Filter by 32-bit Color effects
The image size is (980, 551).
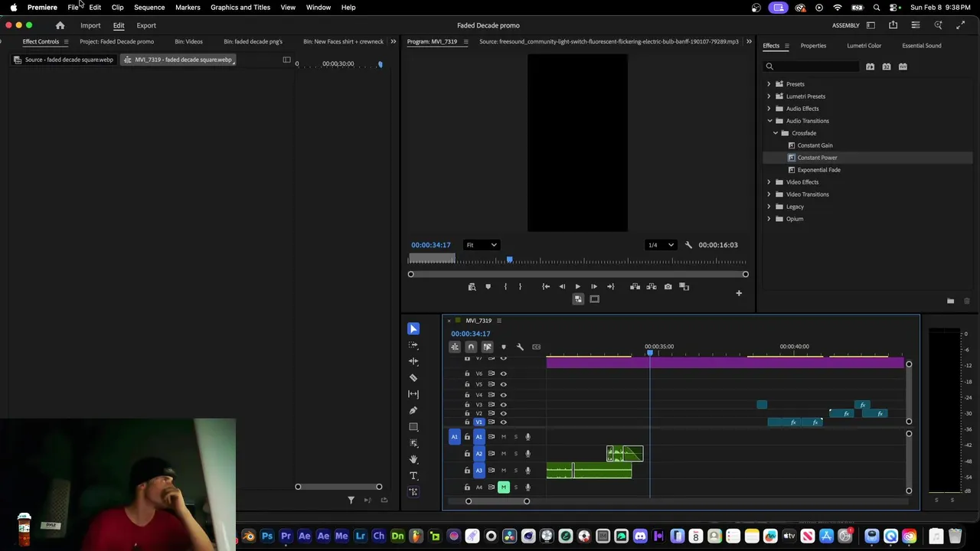tap(887, 67)
